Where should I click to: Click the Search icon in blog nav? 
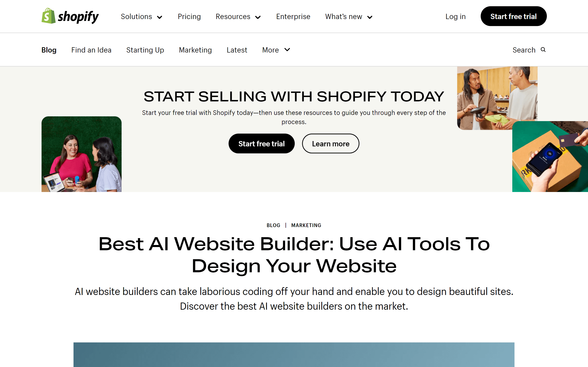click(x=543, y=50)
